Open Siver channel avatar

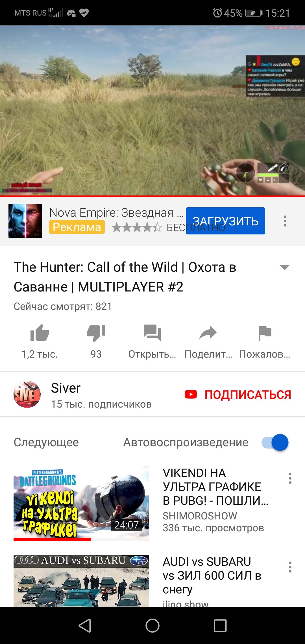pyautogui.click(x=27, y=394)
